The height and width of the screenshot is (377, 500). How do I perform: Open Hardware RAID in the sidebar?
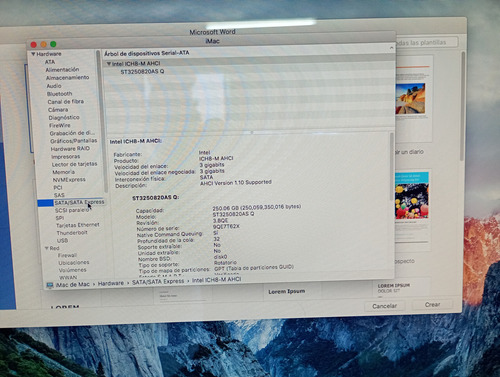(x=70, y=149)
